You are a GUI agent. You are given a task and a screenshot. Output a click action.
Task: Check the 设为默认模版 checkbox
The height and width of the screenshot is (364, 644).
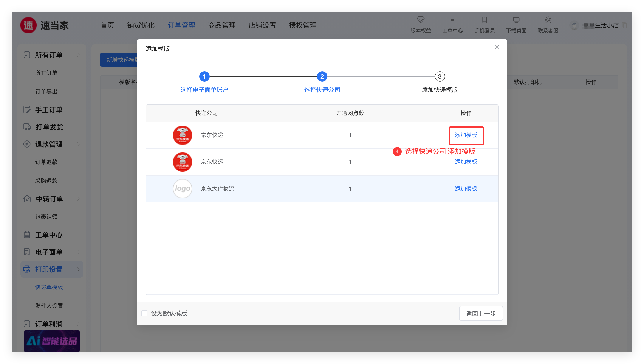(144, 313)
